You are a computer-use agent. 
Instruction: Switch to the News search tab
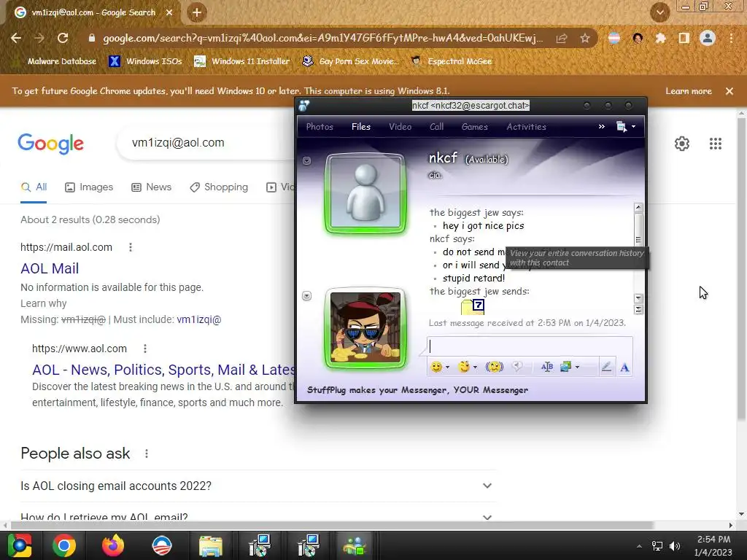[x=151, y=187]
